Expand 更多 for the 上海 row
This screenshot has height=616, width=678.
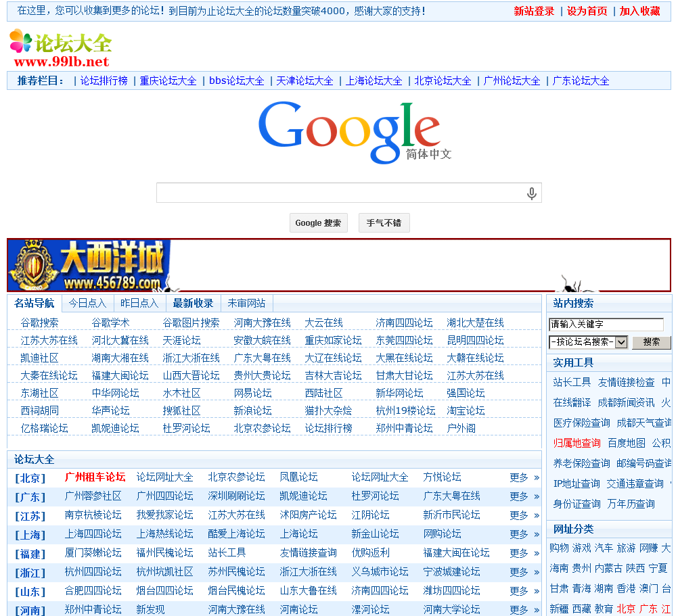coord(524,535)
